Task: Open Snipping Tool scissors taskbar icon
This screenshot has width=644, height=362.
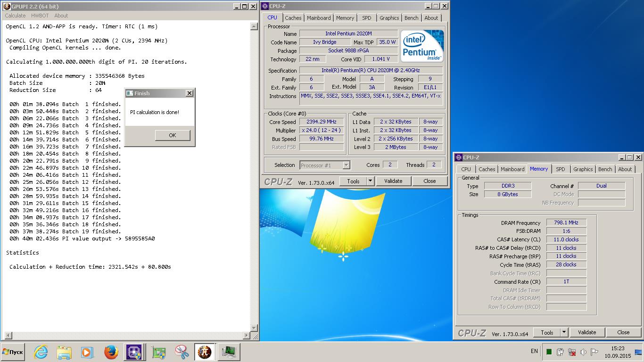Action: [x=182, y=352]
